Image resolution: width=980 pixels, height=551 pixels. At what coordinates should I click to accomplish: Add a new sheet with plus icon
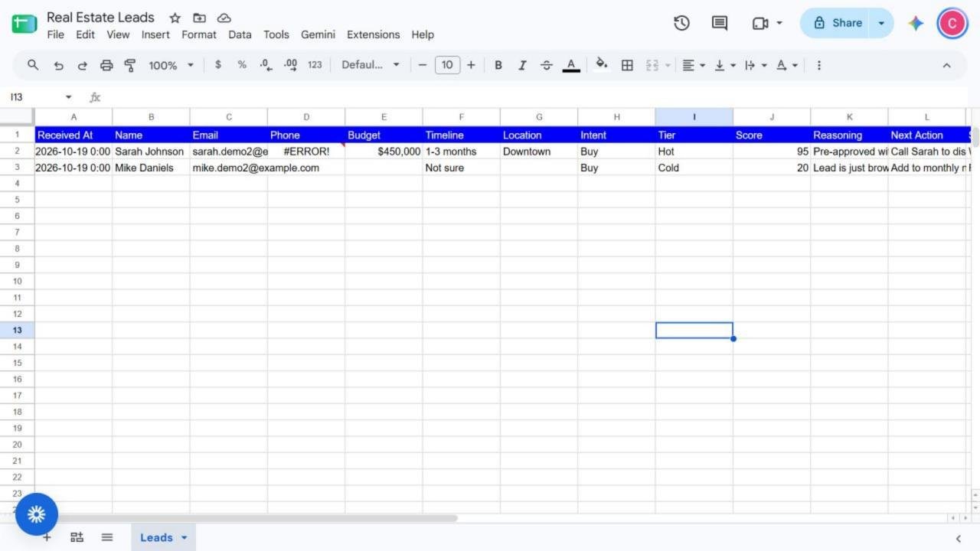47,537
